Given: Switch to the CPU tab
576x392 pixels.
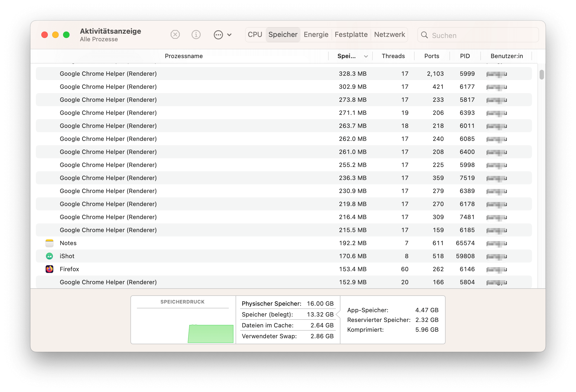Looking at the screenshot, I should (x=255, y=35).
